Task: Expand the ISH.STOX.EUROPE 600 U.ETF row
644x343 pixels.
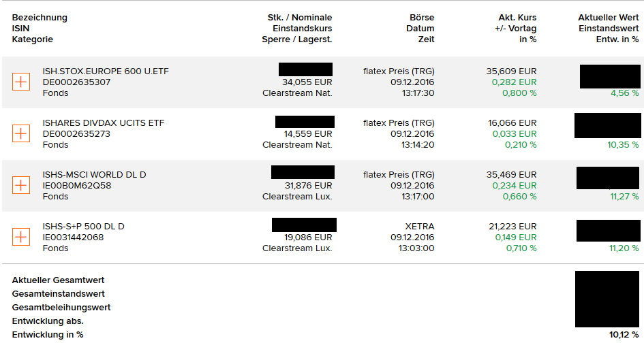Action: point(21,82)
